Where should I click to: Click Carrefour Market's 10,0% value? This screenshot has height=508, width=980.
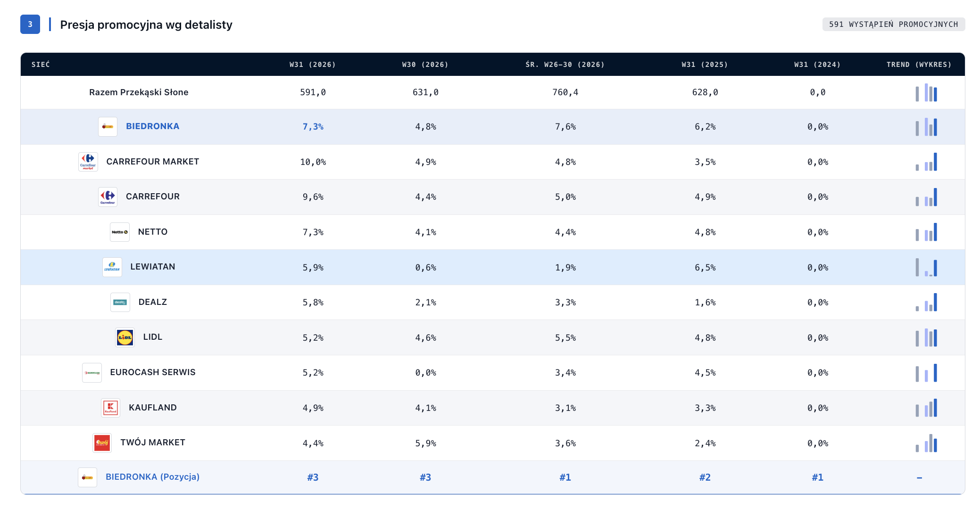coord(313,162)
